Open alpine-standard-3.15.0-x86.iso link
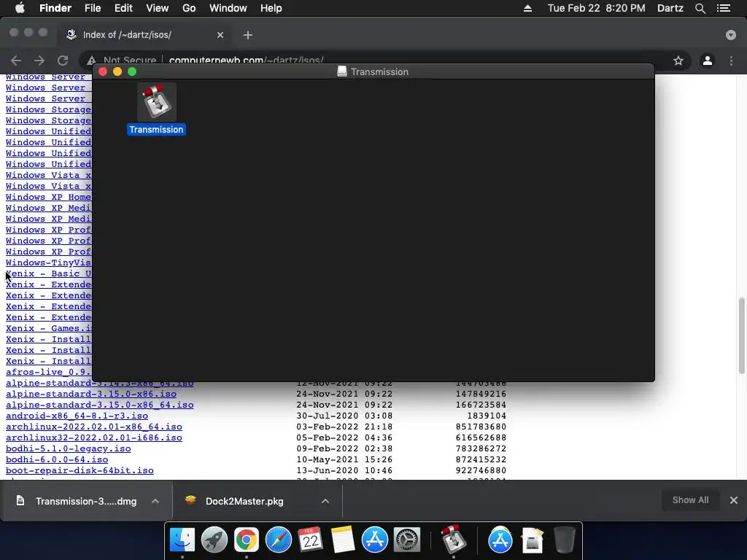This screenshot has width=747, height=560. pyautogui.click(x=91, y=394)
